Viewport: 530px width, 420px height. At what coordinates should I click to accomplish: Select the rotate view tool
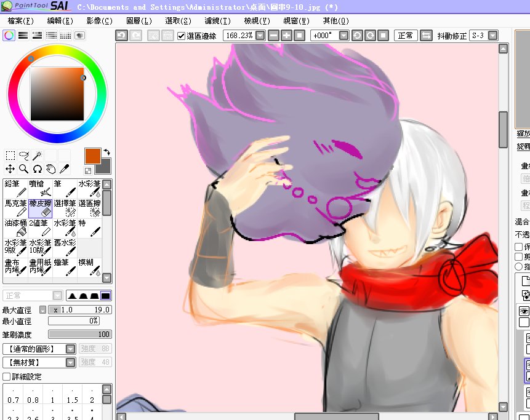pyautogui.click(x=37, y=169)
